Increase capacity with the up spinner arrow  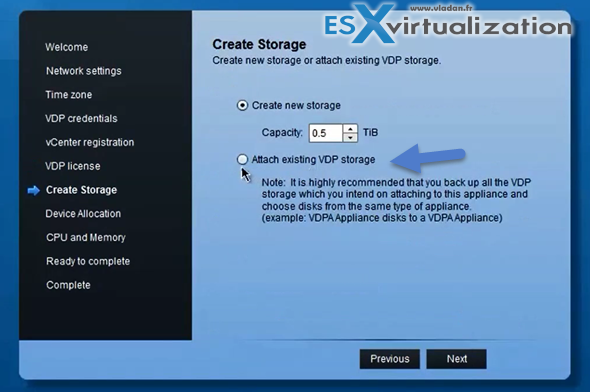(350, 129)
